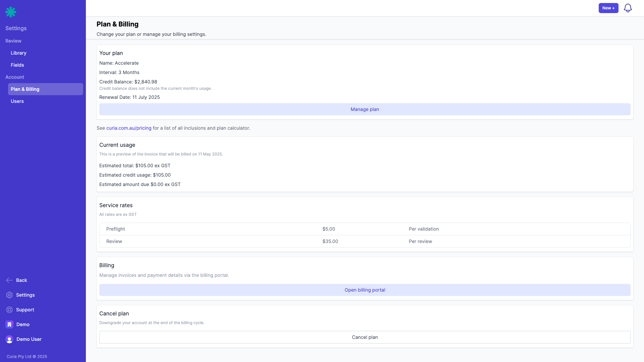
Task: Click Open billing portal button
Action: coord(365,290)
